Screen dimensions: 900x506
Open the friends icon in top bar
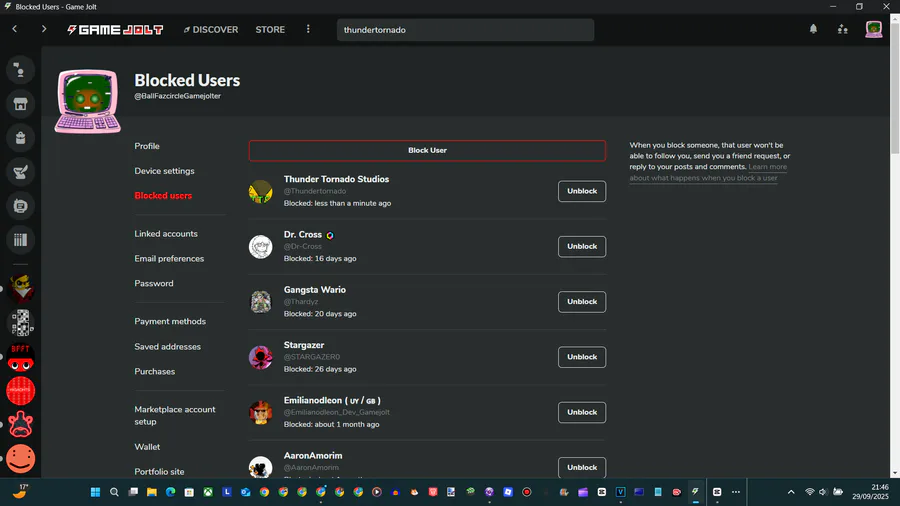(x=843, y=29)
